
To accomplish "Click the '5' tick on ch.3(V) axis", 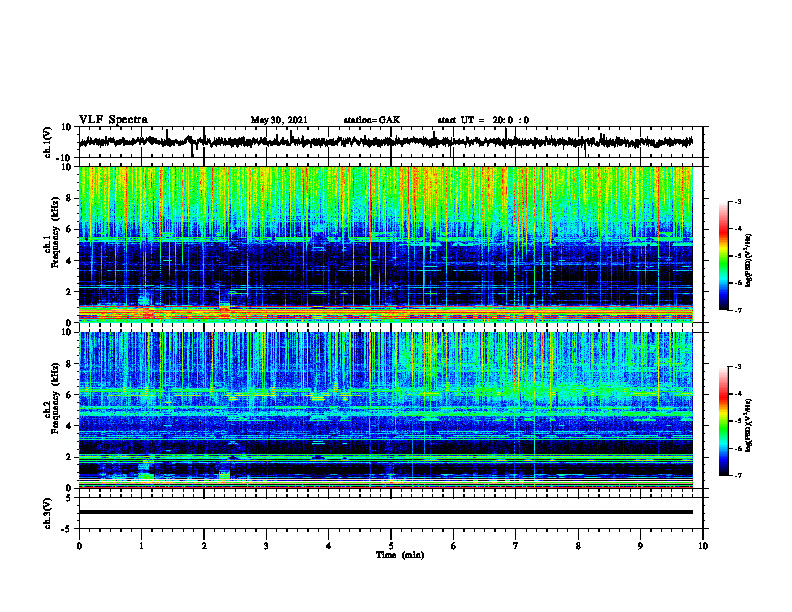I will tap(69, 498).
